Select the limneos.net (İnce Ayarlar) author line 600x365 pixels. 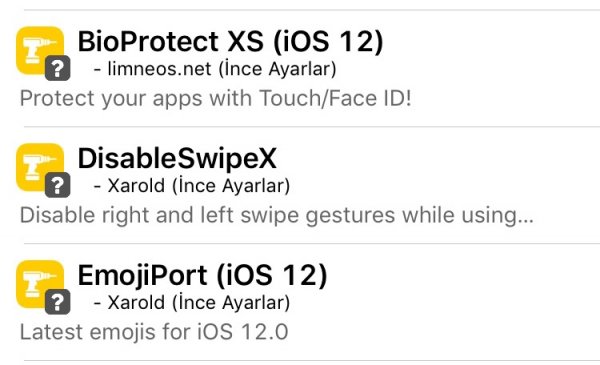click(x=215, y=69)
